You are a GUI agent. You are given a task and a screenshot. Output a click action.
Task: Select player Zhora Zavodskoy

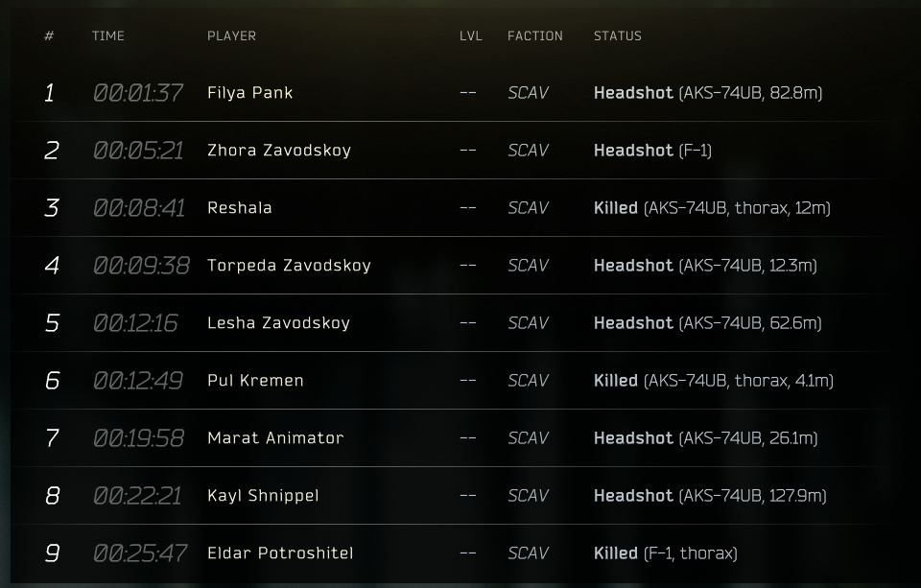(x=279, y=151)
